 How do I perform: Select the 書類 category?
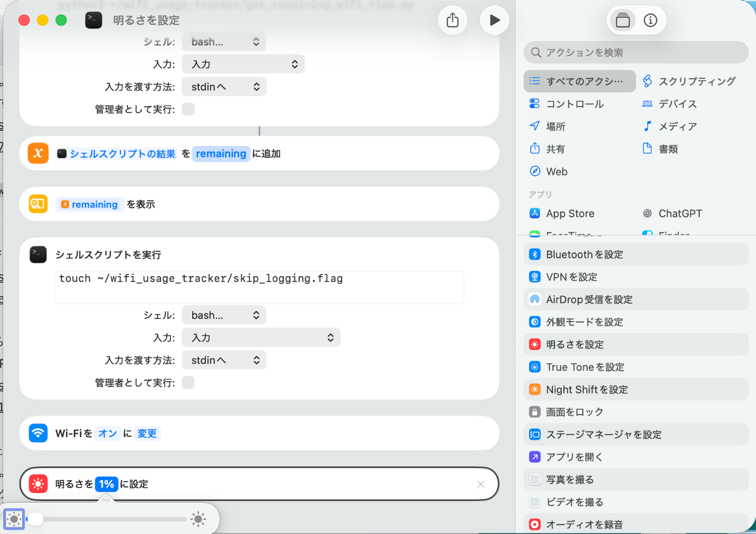tap(660, 149)
